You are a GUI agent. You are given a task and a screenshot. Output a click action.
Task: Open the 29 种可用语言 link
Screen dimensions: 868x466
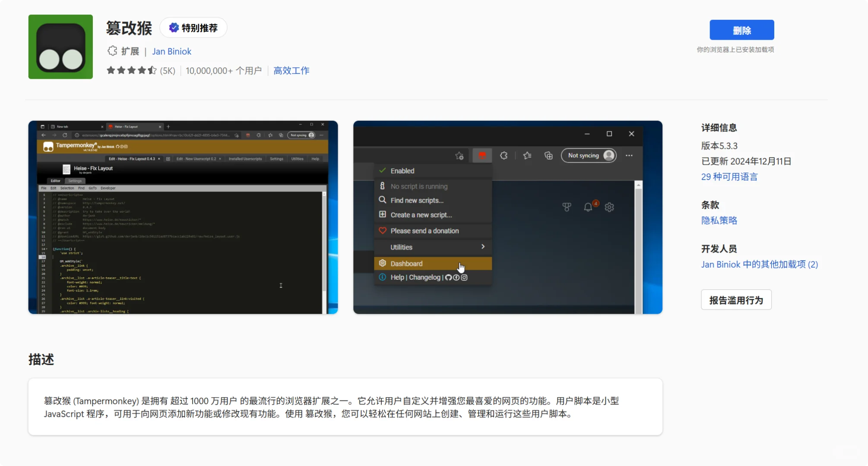pos(729,177)
